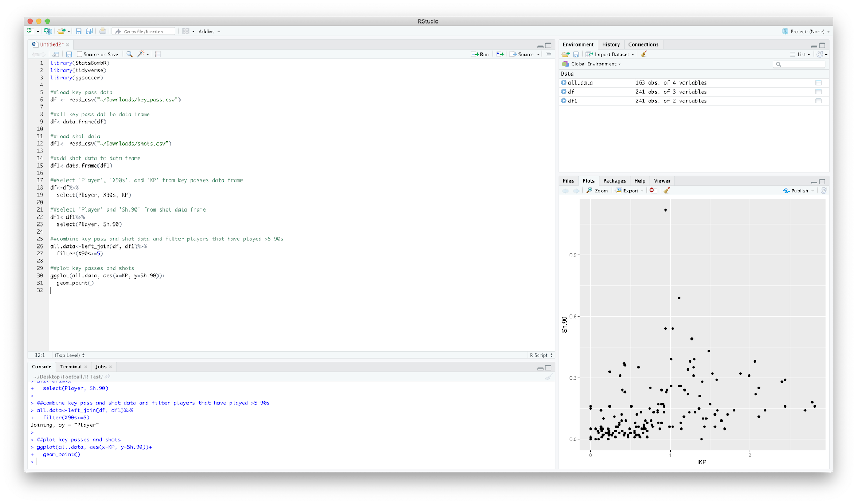View all.data in the table grid icon

(818, 82)
